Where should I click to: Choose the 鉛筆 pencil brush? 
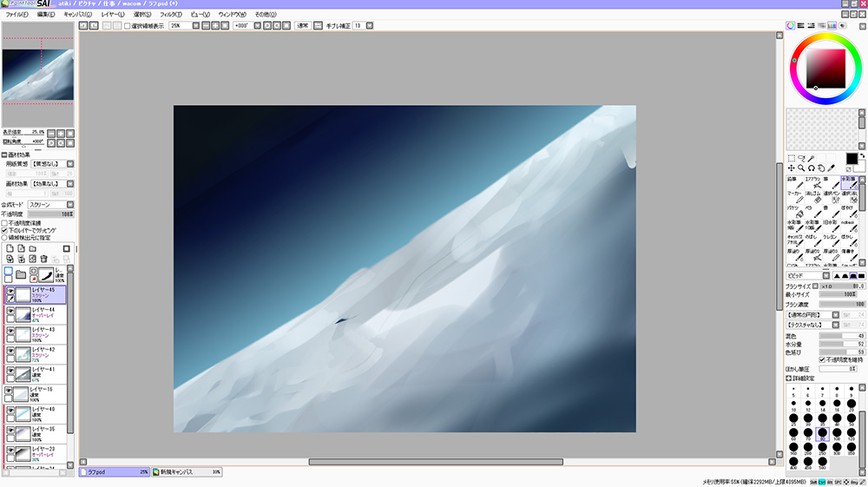[x=794, y=182]
